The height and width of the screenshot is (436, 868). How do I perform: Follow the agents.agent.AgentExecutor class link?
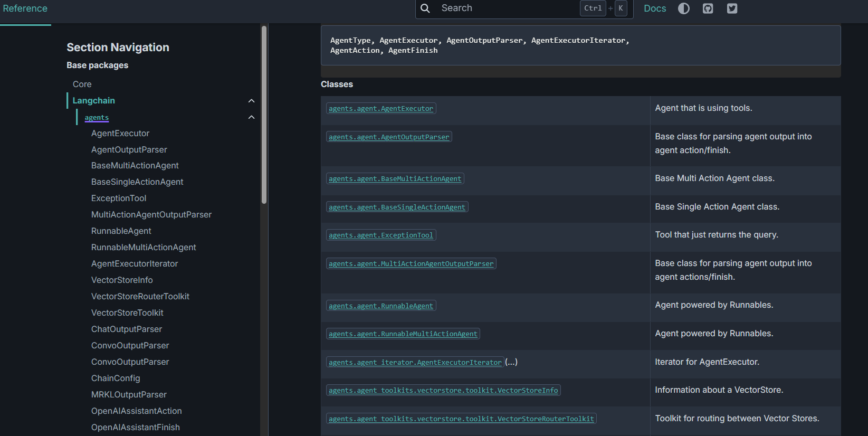381,109
